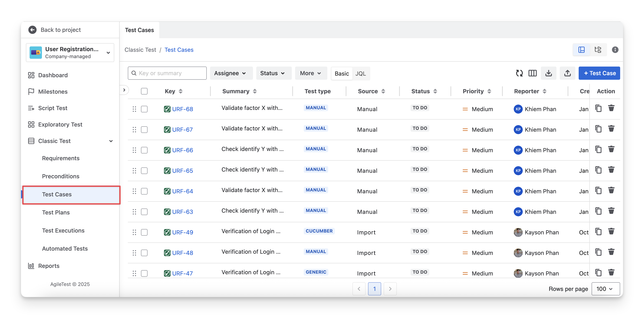Image resolution: width=644 pixels, height=318 pixels.
Task: Click the download export icon
Action: pos(548,73)
